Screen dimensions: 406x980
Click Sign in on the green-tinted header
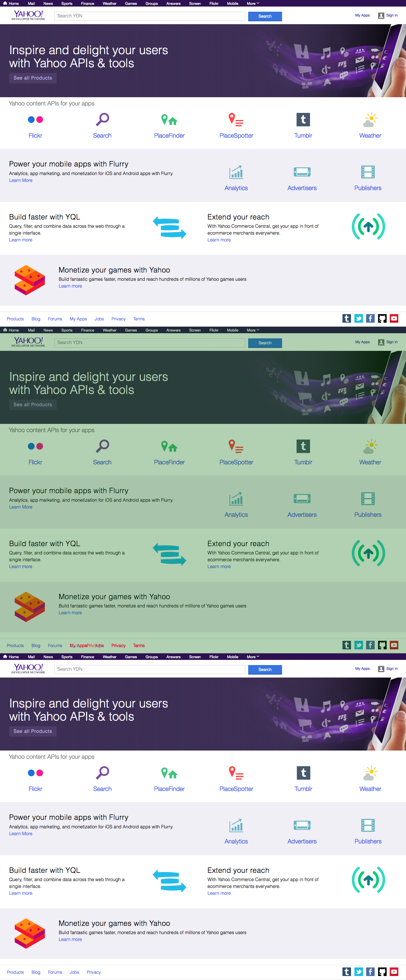391,342
